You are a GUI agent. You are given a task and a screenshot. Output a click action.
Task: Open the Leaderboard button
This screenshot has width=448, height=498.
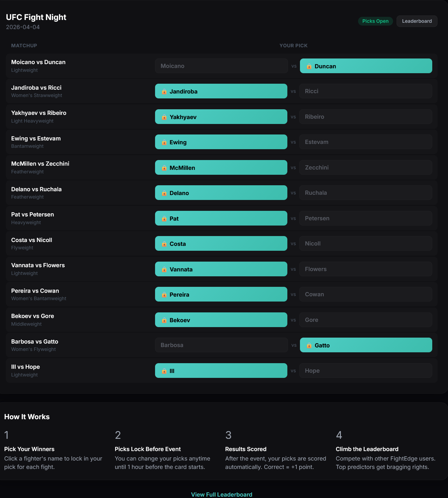click(417, 21)
